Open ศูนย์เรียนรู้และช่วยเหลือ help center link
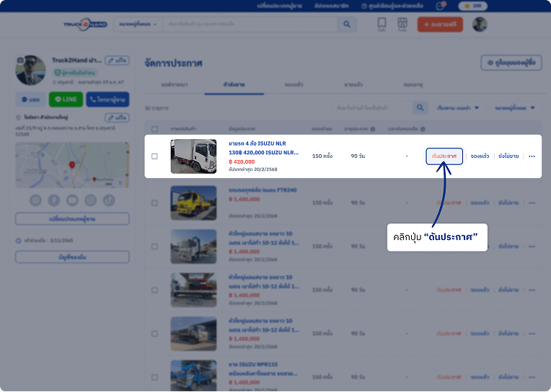This screenshot has width=551, height=392. [x=392, y=6]
